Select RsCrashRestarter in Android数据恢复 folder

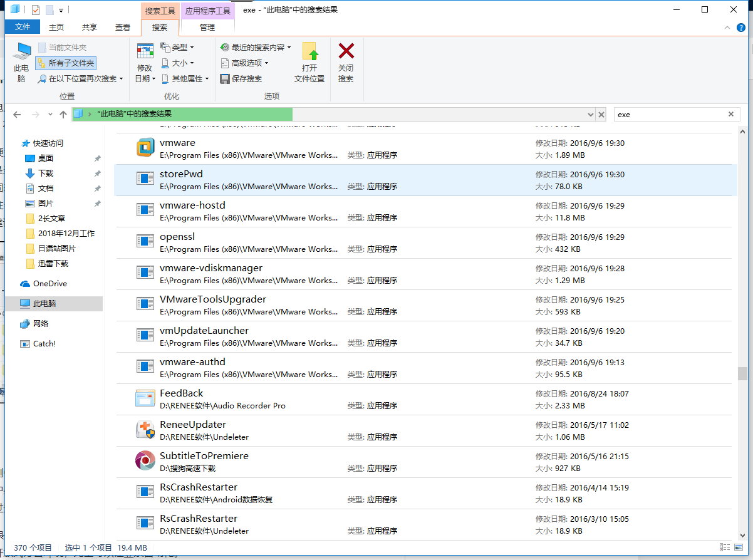tap(423, 494)
